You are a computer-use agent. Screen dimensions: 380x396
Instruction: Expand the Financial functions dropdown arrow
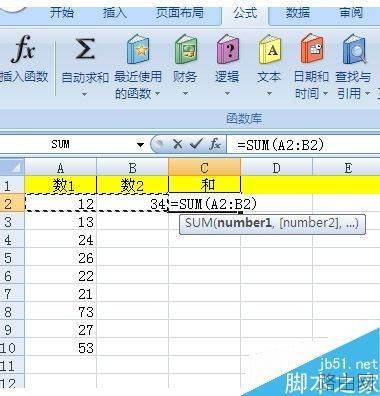point(185,94)
